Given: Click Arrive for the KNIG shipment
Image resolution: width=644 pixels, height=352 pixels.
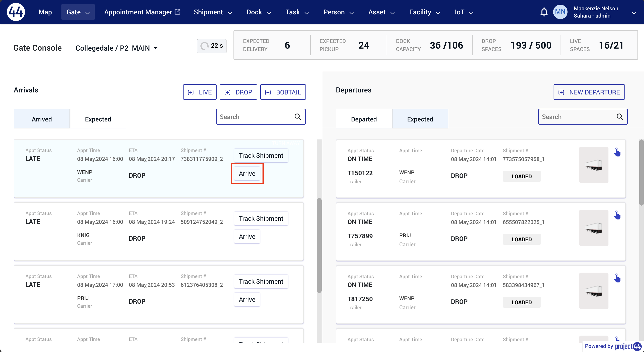Looking at the screenshot, I should tap(247, 236).
